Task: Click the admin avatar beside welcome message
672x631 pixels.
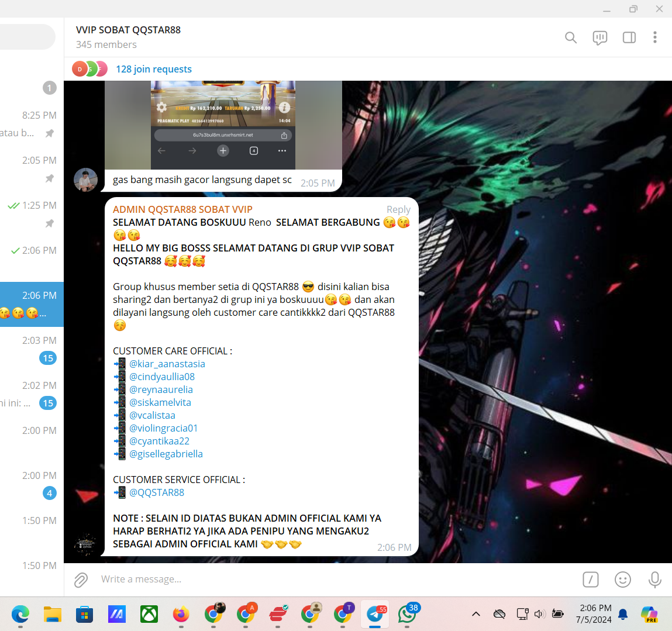Action: click(x=85, y=544)
